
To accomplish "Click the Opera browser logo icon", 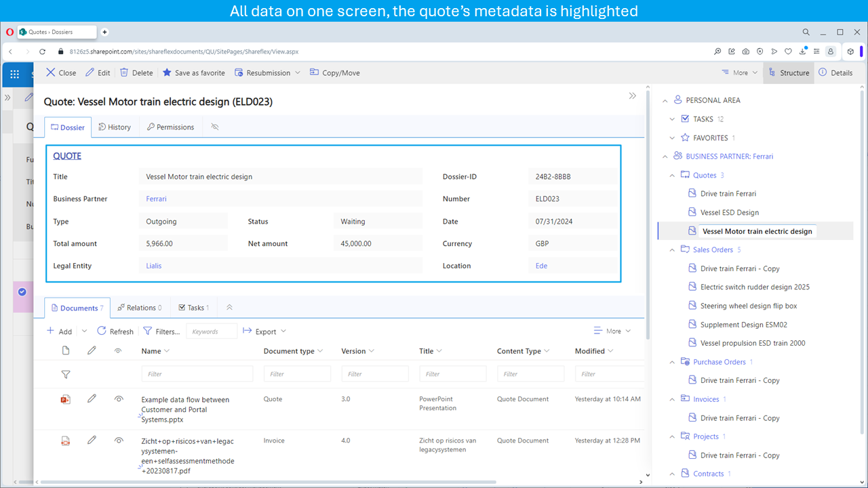I will coord(9,32).
